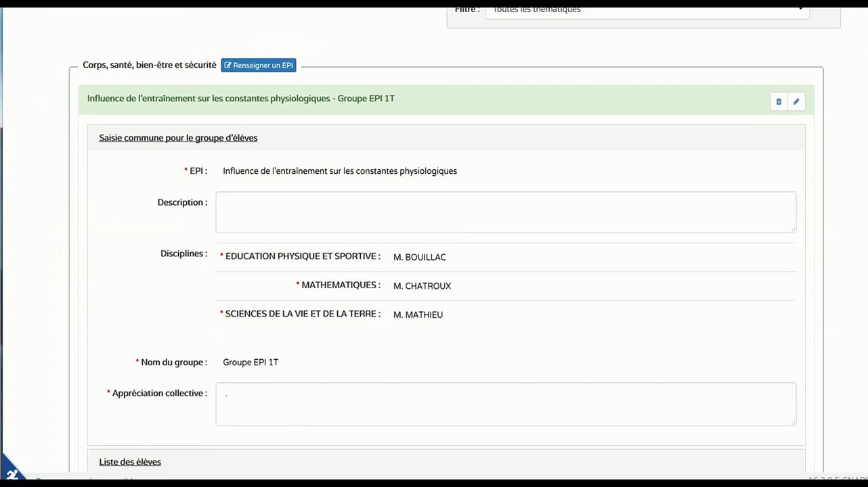
Task: Select 'SCIENCES DE LA VIE ET DE LA TERRE' label
Action: tap(301, 314)
